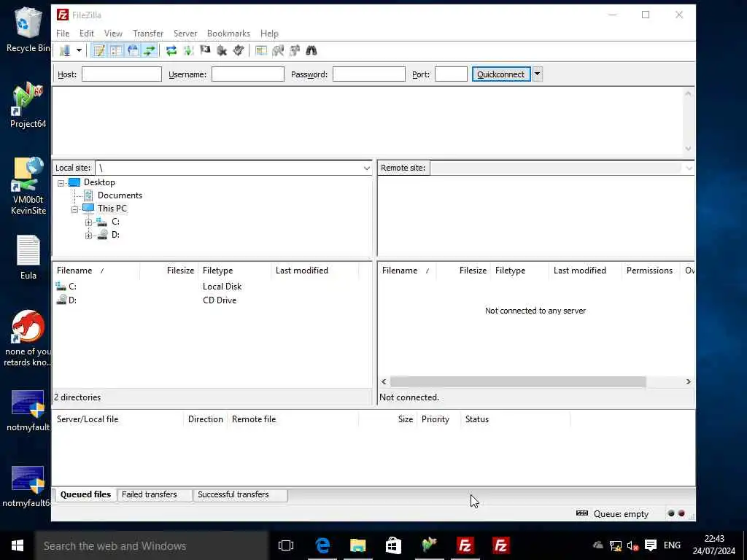
Task: Click the Queue: empty status indicator
Action: [621, 514]
